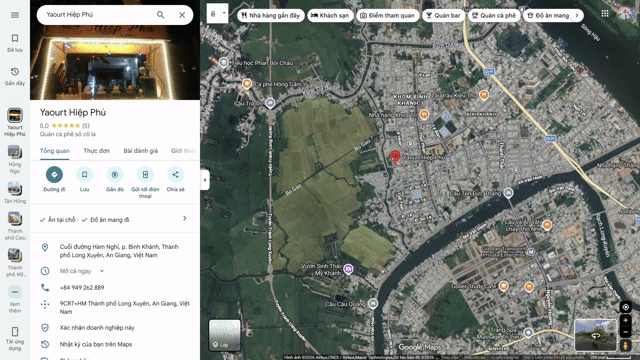Click the phone number +84 949 262 889
Image resolution: width=640 pixels, height=360 pixels.
82,288
